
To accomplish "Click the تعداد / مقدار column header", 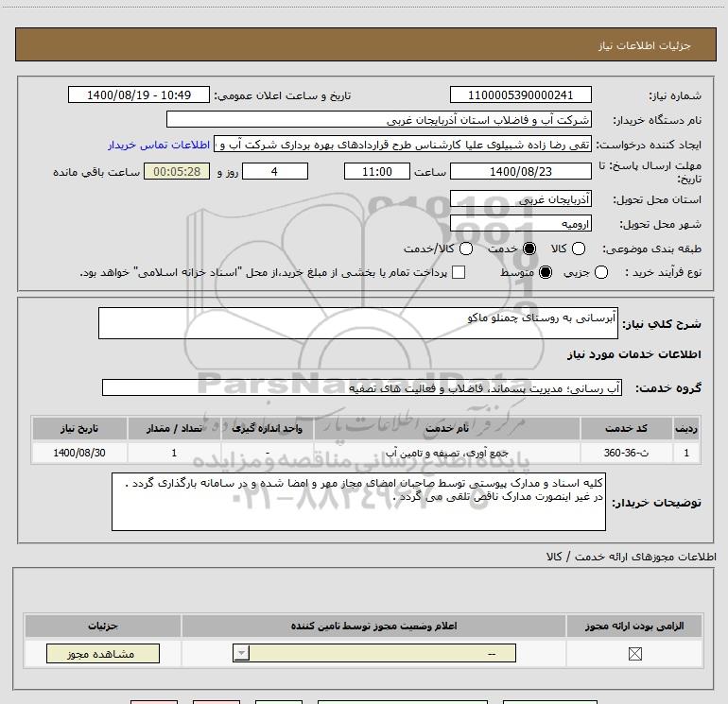I will tap(174, 428).
